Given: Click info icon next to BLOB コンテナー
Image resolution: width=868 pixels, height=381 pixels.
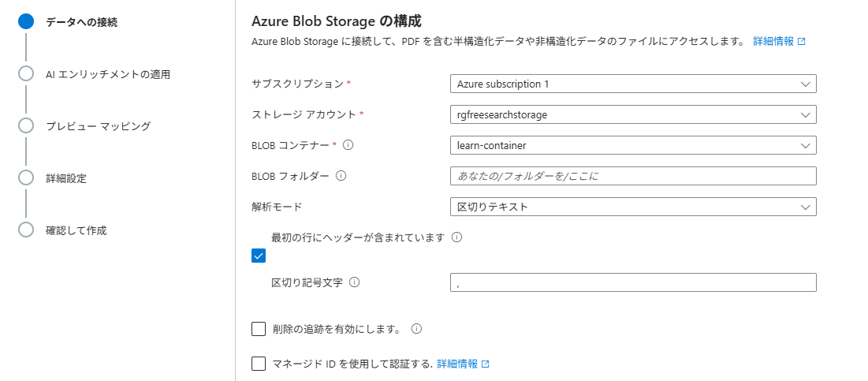Looking at the screenshot, I should click(348, 145).
